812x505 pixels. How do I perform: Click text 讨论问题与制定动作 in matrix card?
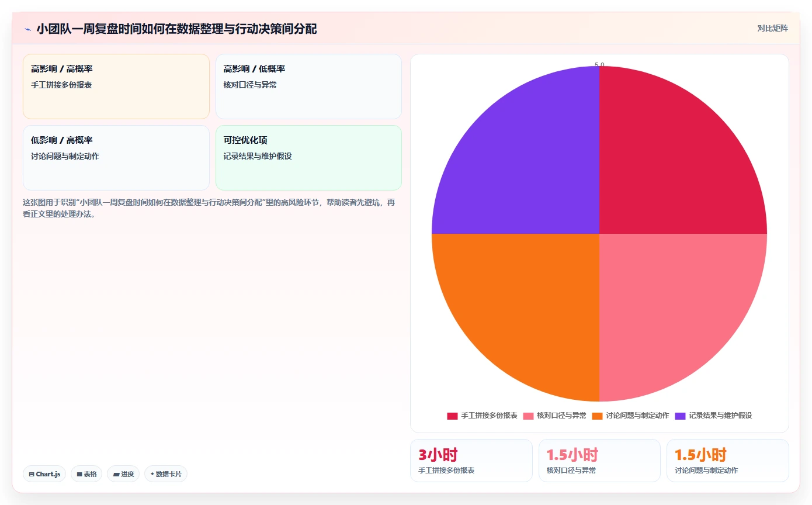[65, 156]
